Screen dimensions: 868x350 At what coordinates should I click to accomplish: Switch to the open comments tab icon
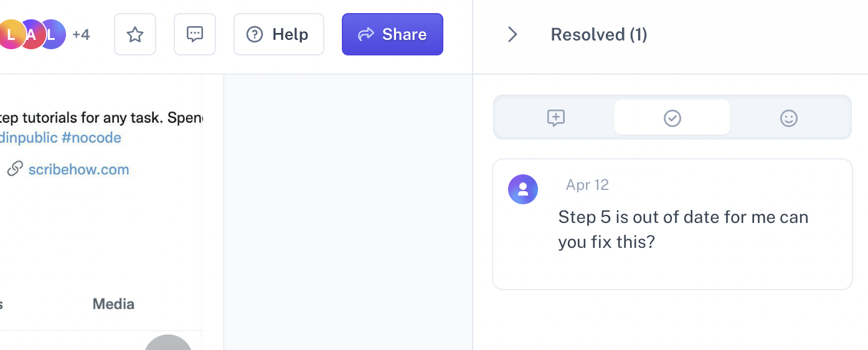click(555, 118)
